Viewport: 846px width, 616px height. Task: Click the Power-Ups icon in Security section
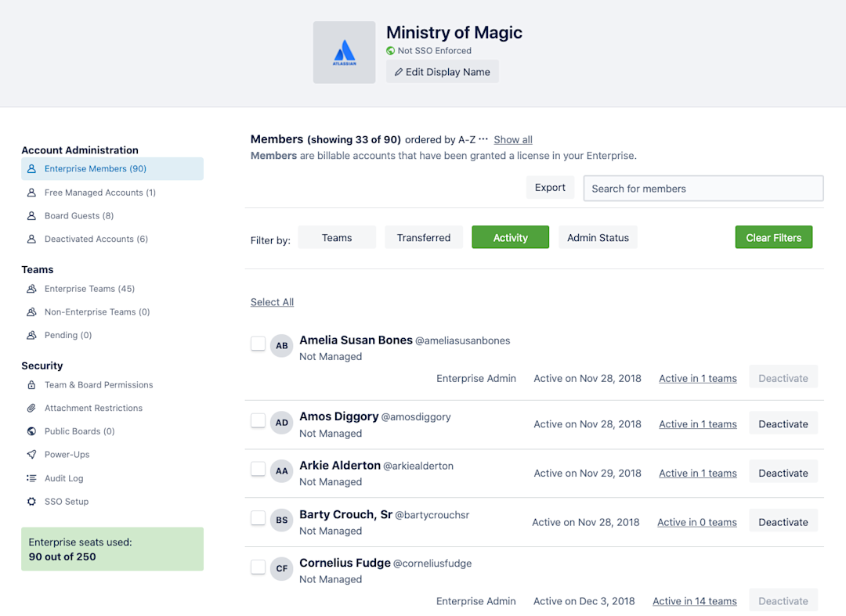[31, 455]
